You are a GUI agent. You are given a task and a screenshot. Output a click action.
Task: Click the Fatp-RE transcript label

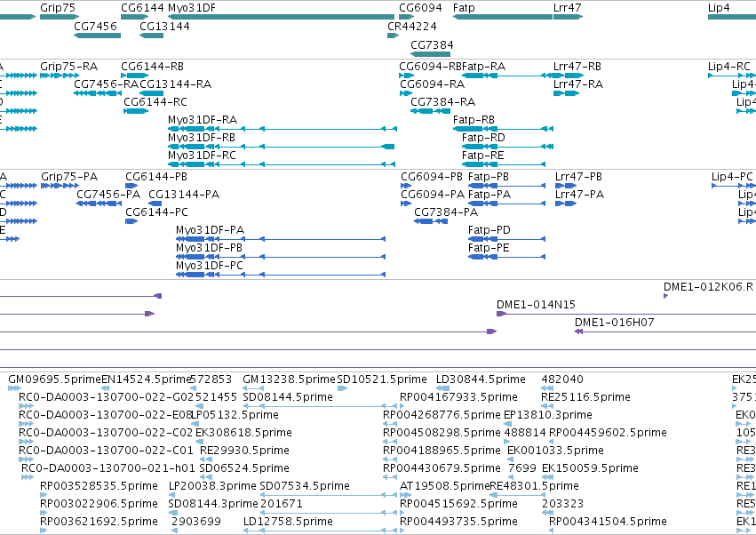pos(482,156)
